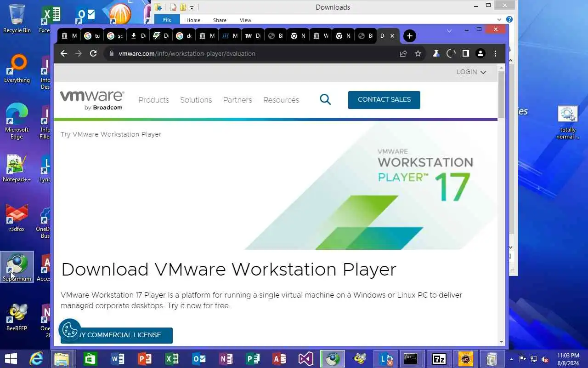
Task: Expand the Downloads window ribbon chevron
Action: pyautogui.click(x=499, y=20)
